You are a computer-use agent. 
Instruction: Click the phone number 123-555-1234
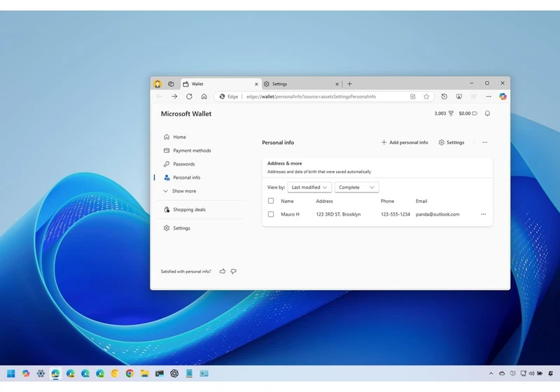395,214
